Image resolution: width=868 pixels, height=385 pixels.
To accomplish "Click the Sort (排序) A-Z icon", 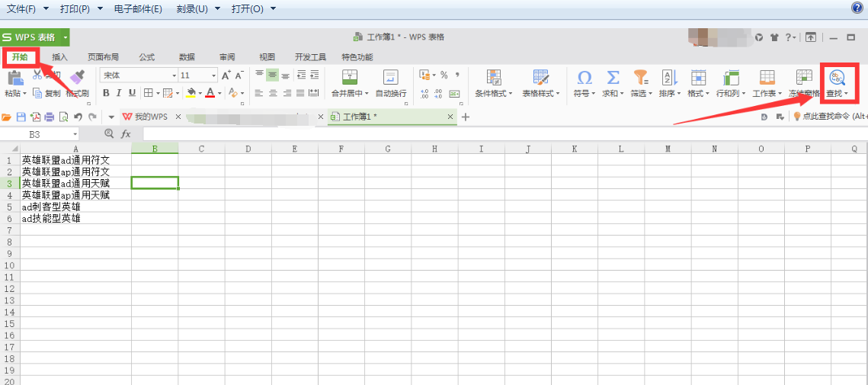I will [x=670, y=77].
